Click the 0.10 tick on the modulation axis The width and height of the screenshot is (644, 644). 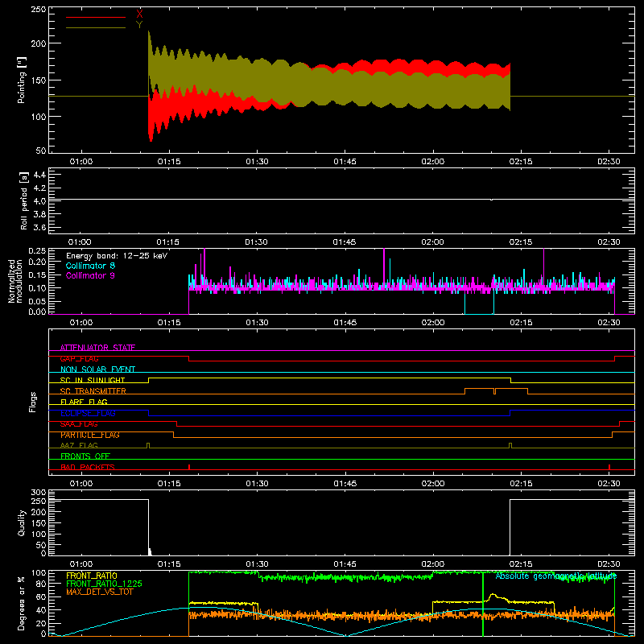click(x=37, y=288)
